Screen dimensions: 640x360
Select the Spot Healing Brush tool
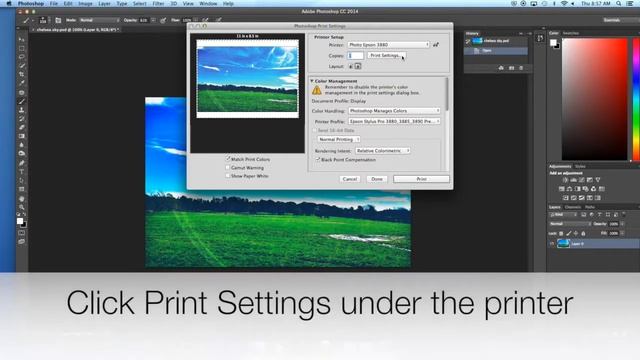[22, 93]
